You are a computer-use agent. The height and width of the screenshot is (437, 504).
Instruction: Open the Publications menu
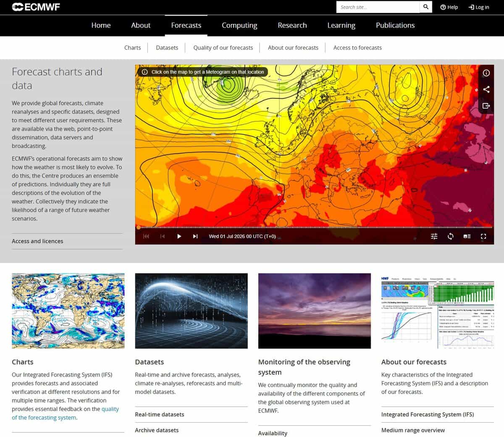click(395, 25)
